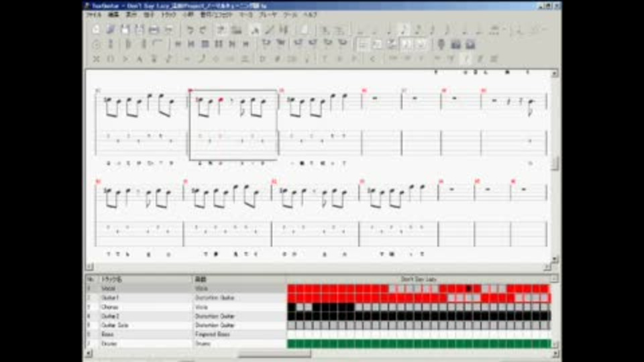Open the ヘルプ (Help) menu
The height and width of the screenshot is (362, 644).
[311, 14]
